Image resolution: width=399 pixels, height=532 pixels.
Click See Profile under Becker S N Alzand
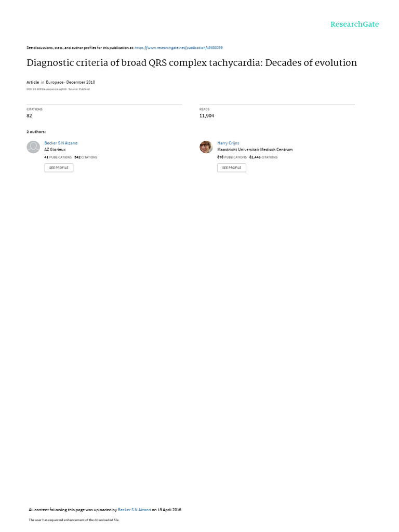pyautogui.click(x=59, y=168)
